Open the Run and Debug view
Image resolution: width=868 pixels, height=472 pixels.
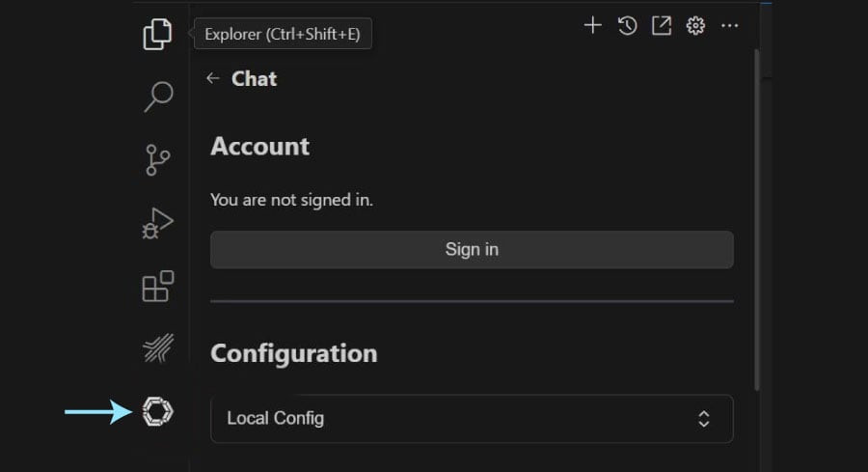tap(158, 223)
